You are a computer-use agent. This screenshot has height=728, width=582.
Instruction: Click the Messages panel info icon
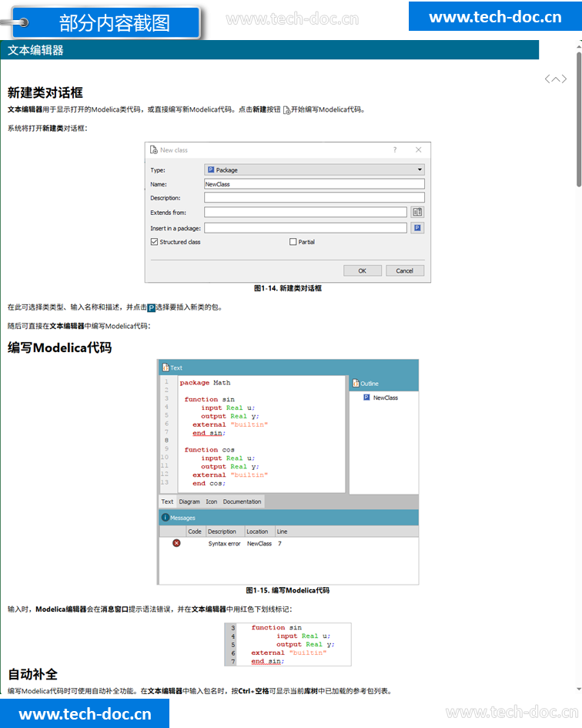pos(166,517)
